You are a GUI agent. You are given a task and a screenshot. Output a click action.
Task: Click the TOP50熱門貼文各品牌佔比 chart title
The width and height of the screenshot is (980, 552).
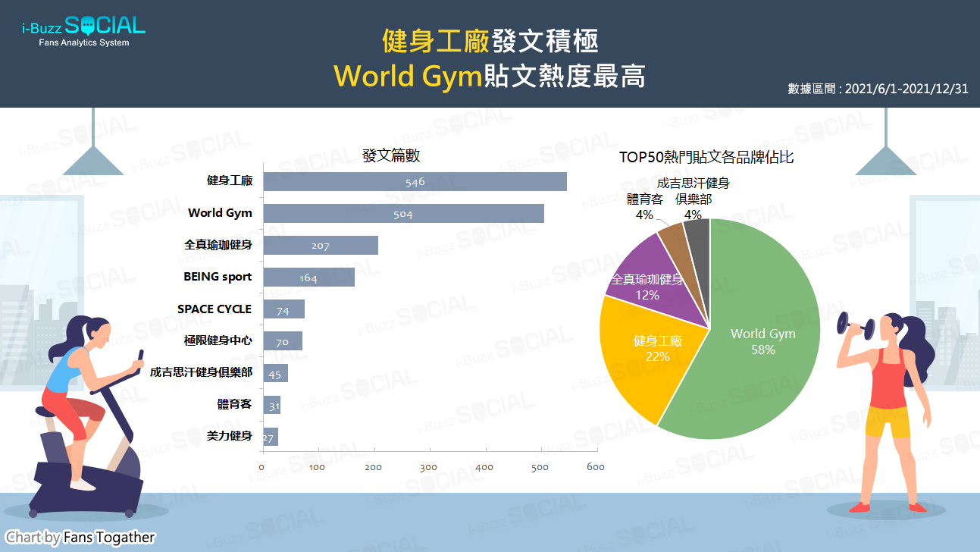706,157
